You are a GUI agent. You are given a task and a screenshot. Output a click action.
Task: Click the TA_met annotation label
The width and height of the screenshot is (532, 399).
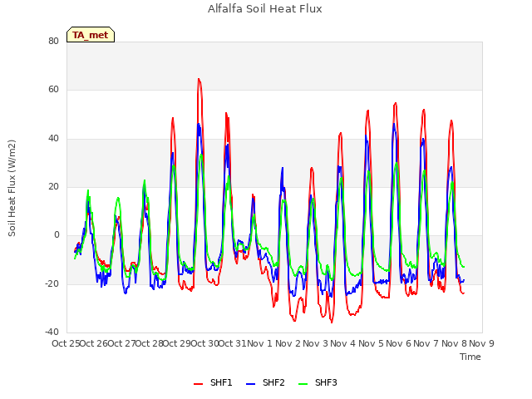click(91, 35)
